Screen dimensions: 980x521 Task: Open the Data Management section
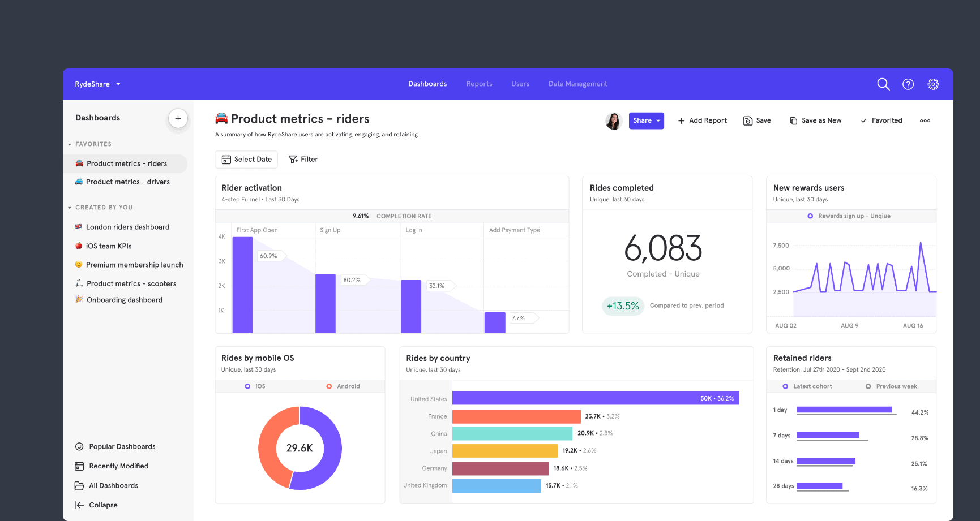[577, 84]
